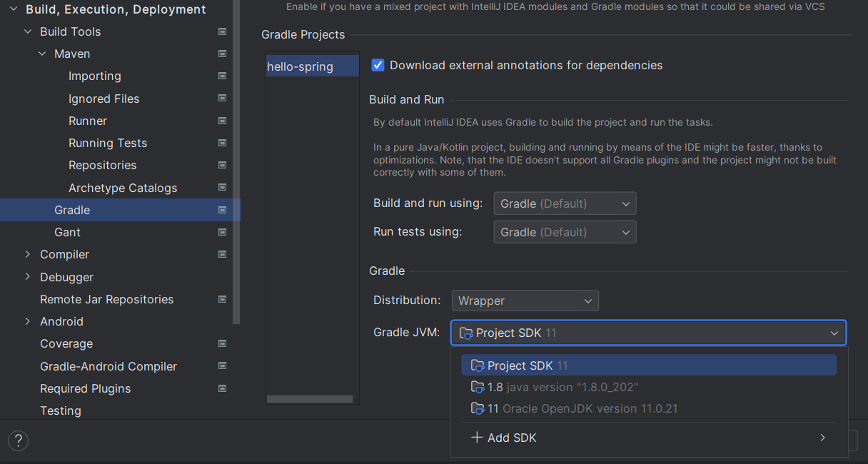The image size is (868, 464).
Task: Click Add SDK in the dropdown list
Action: [512, 438]
